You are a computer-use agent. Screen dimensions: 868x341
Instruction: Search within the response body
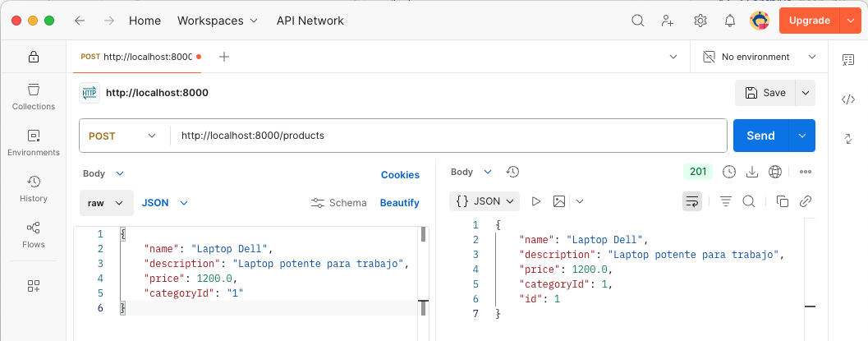pos(748,201)
